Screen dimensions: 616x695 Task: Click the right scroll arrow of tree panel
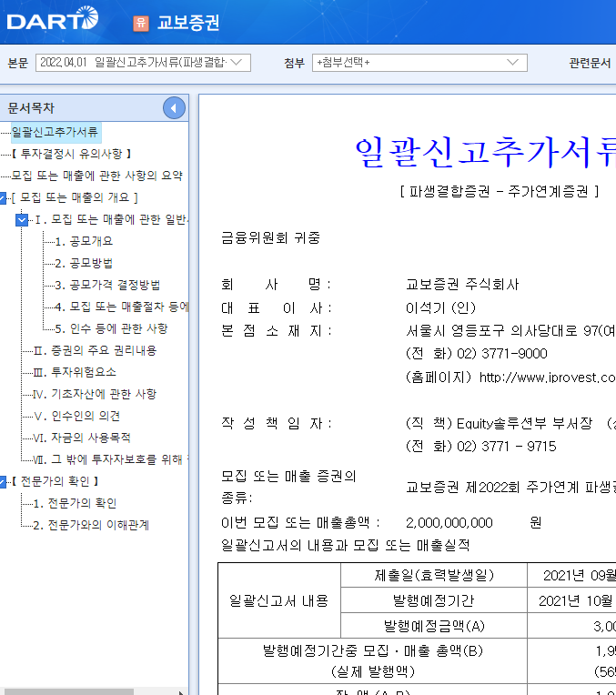[x=181, y=692]
